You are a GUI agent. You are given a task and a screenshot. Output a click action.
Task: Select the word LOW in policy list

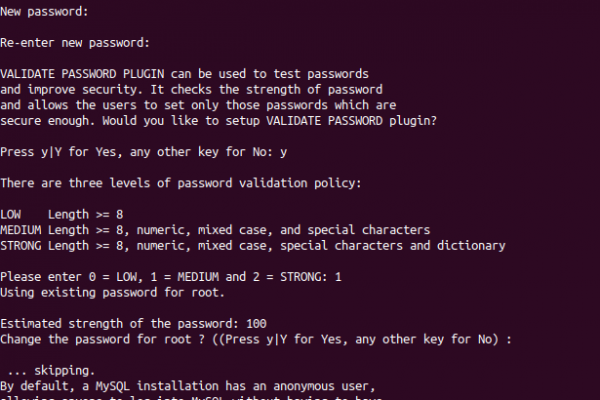(x=11, y=214)
